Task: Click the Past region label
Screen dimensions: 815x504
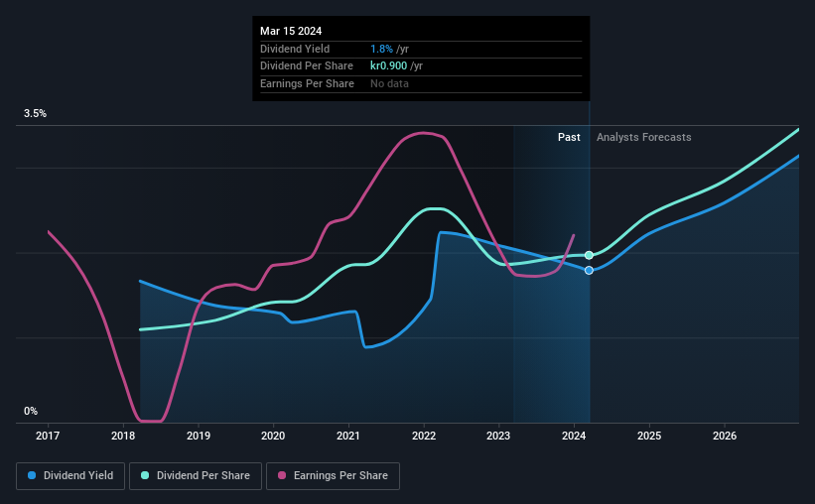Action: click(569, 137)
